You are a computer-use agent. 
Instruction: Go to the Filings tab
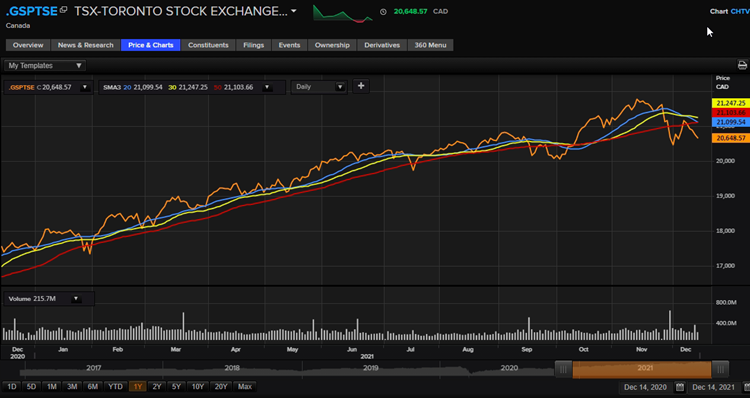[x=254, y=45]
